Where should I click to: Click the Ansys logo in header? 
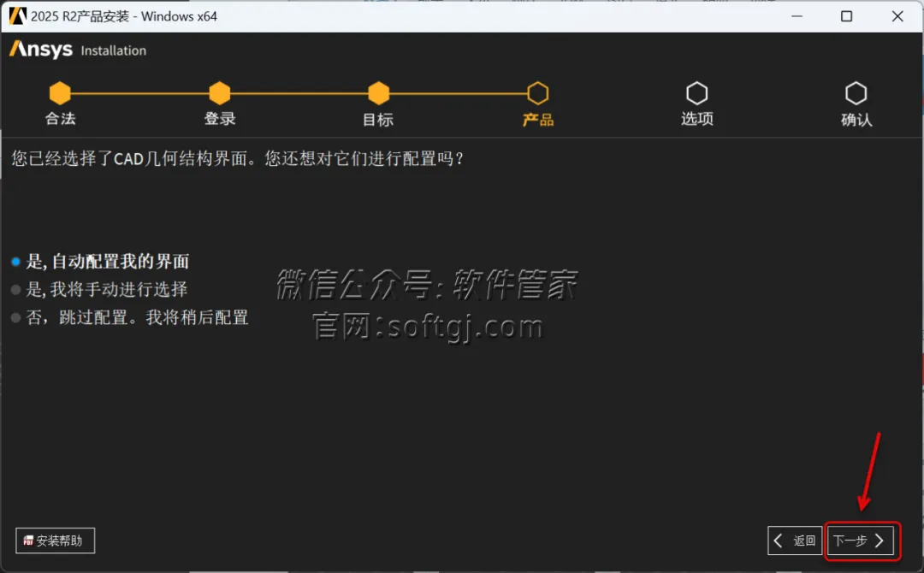coord(41,50)
